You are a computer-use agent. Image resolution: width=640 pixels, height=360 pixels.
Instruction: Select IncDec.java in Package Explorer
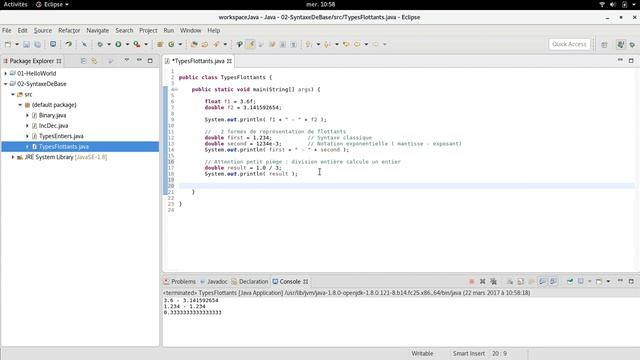click(x=53, y=126)
